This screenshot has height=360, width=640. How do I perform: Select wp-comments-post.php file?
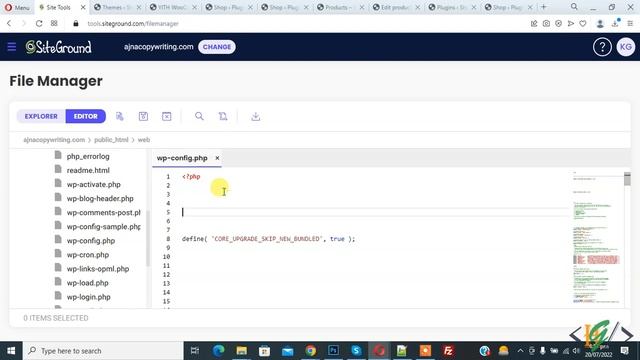pos(104,213)
